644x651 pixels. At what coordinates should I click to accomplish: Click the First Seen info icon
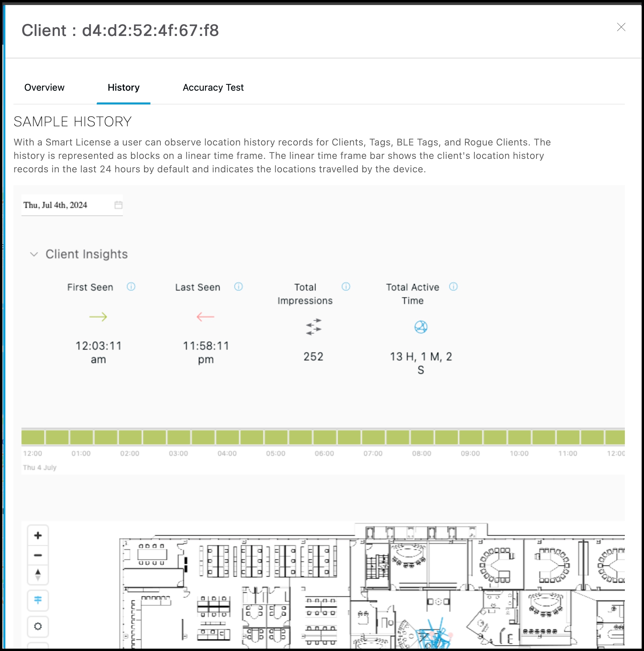131,287
